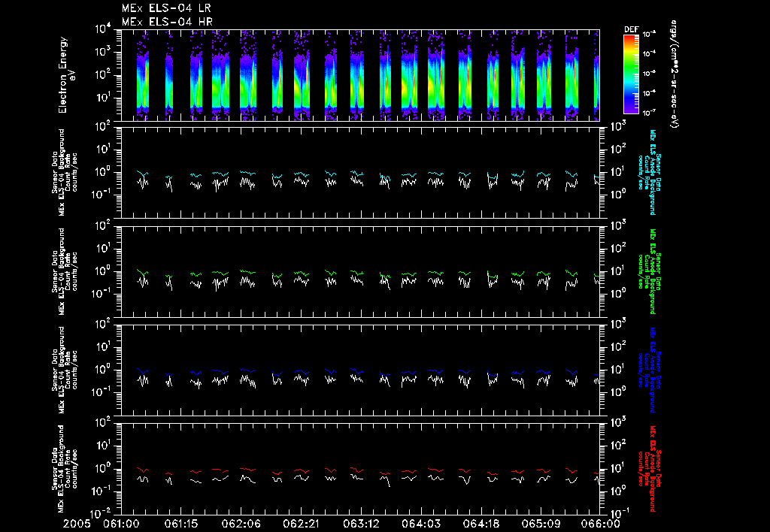770x532 pixels.
Task: Click the left-axis 10^-1 tick of green panel
Action: tap(102, 294)
